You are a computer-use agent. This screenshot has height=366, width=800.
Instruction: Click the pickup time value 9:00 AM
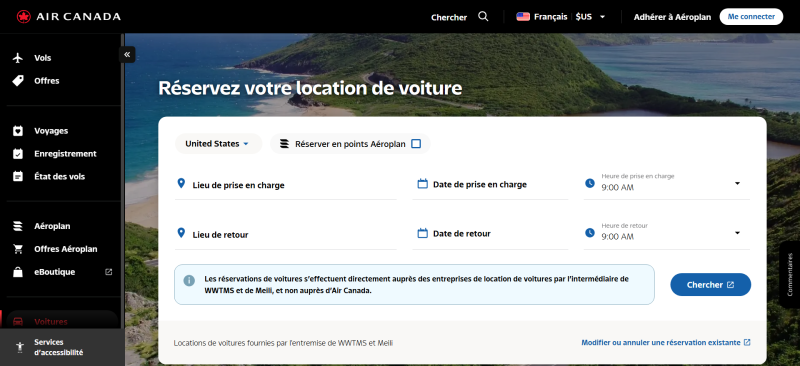tap(617, 188)
